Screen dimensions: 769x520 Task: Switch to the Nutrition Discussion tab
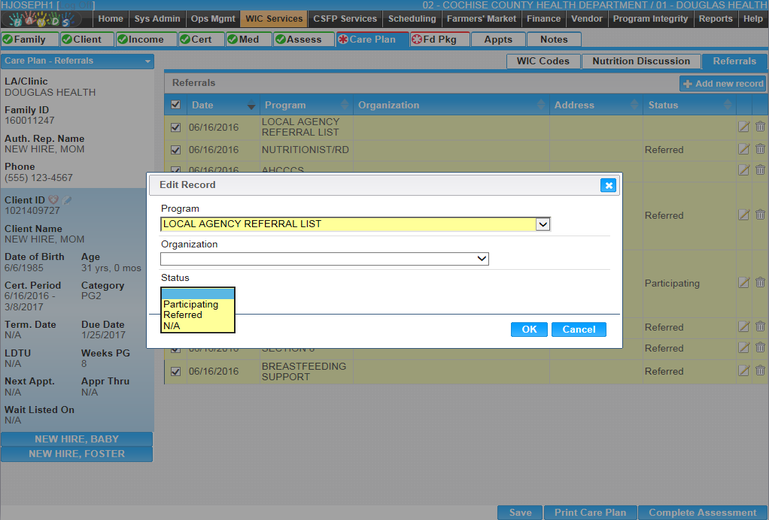click(x=641, y=61)
